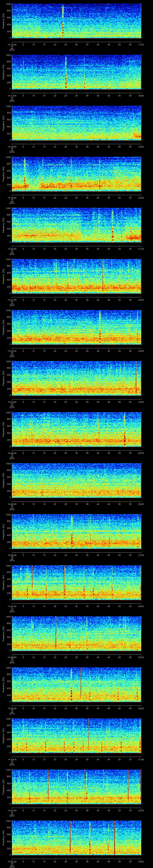This screenshot has height=868, width=153.
Task: Click the 21:00 end label under the 14:20:00 panel
Action: [x=141, y=249]
